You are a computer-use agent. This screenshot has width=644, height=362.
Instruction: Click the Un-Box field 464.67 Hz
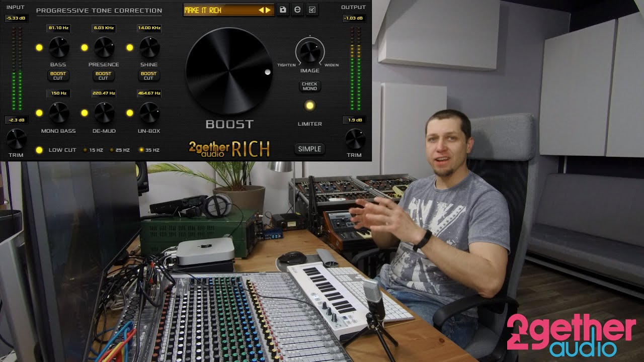(149, 94)
